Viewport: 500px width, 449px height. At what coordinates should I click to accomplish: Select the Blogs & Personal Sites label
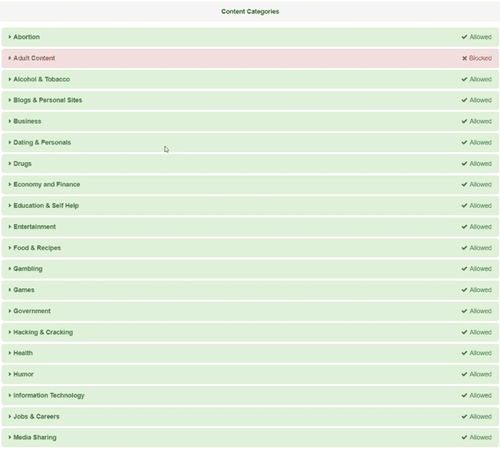[48, 100]
